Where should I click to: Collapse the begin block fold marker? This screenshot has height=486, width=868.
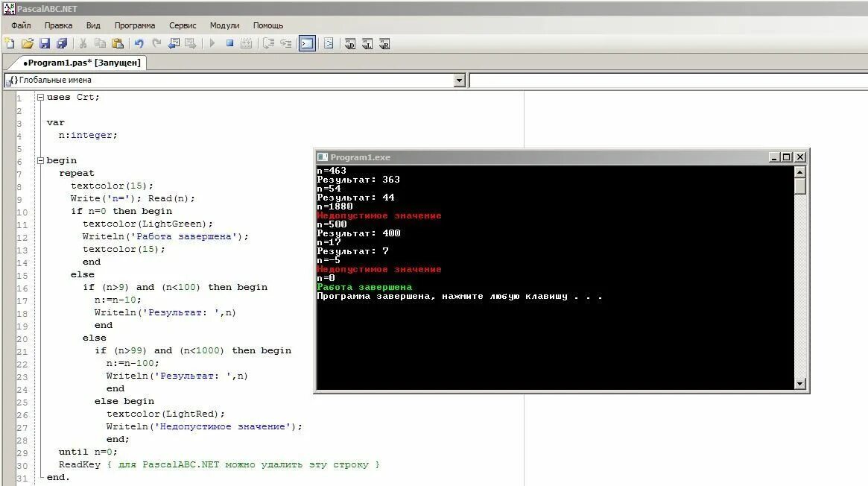coord(40,160)
